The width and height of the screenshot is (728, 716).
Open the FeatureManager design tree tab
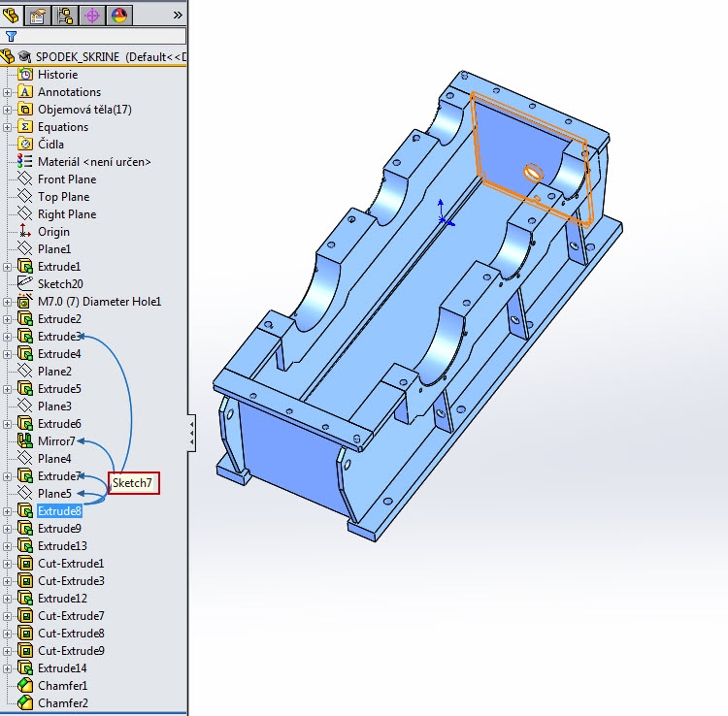pyautogui.click(x=11, y=15)
